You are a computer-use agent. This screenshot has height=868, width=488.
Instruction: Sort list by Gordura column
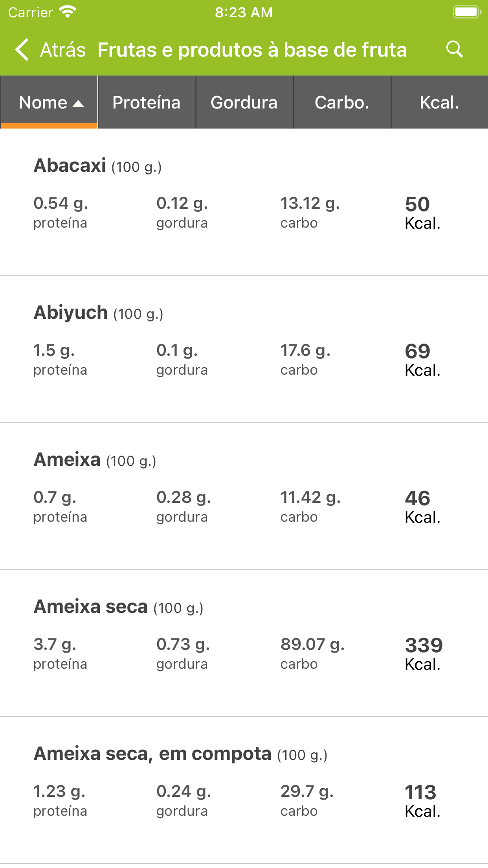pos(244,103)
